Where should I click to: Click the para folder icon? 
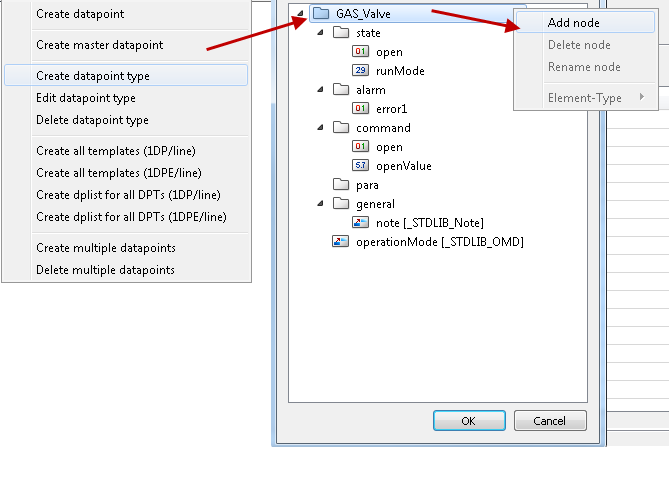coord(340,185)
